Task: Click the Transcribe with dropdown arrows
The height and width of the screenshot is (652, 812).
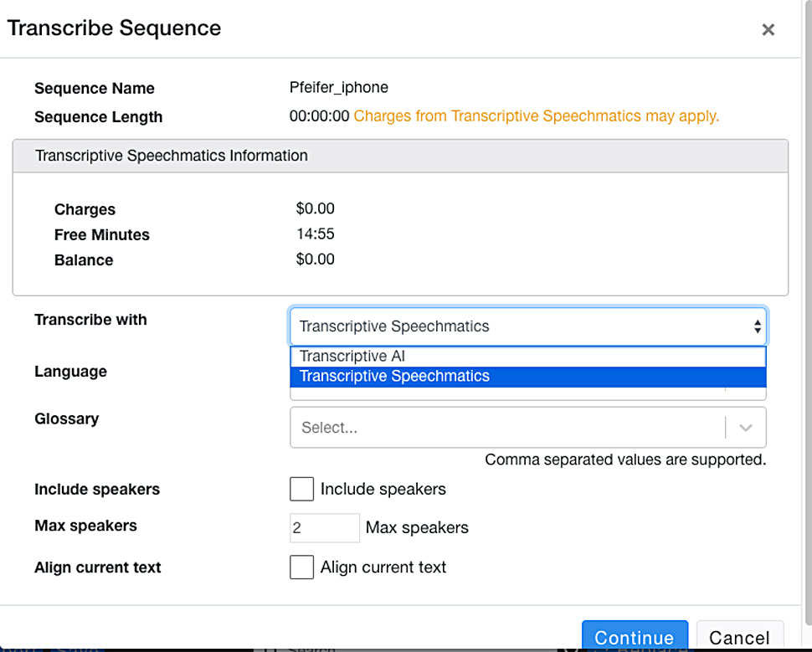Action: click(757, 326)
